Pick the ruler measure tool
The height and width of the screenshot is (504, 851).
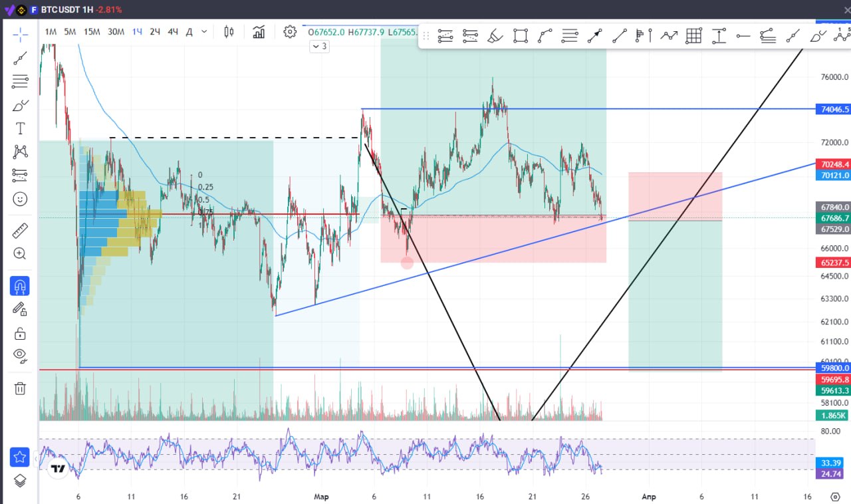(x=20, y=231)
